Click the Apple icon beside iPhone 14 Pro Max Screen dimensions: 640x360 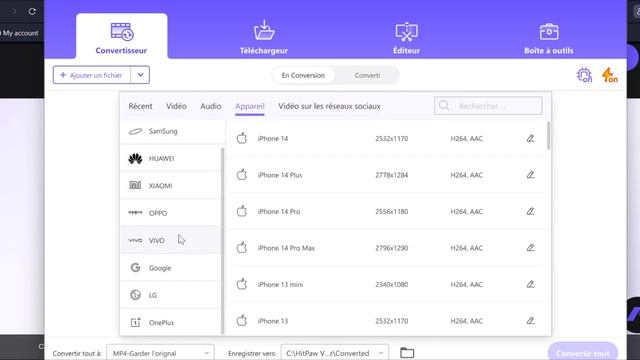(242, 247)
